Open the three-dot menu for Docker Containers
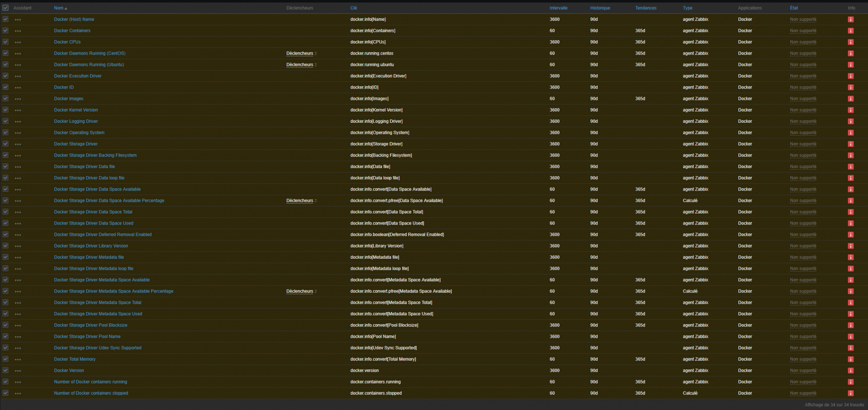 [18, 31]
